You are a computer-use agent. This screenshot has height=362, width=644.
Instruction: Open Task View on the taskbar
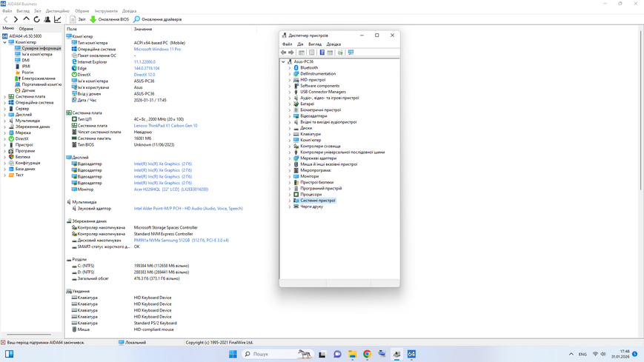322,354
